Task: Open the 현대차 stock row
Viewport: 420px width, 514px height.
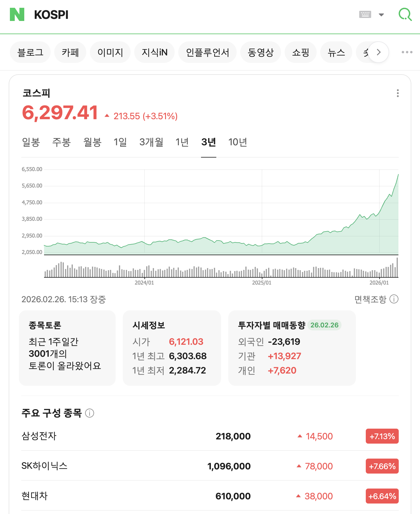Action: [210, 496]
